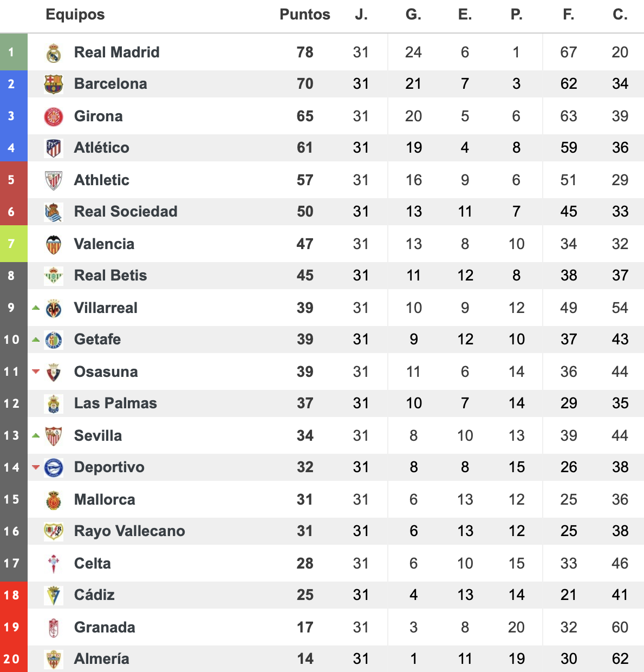This screenshot has height=672, width=644.
Task: Select the Las Palmas team name
Action: coord(115,403)
